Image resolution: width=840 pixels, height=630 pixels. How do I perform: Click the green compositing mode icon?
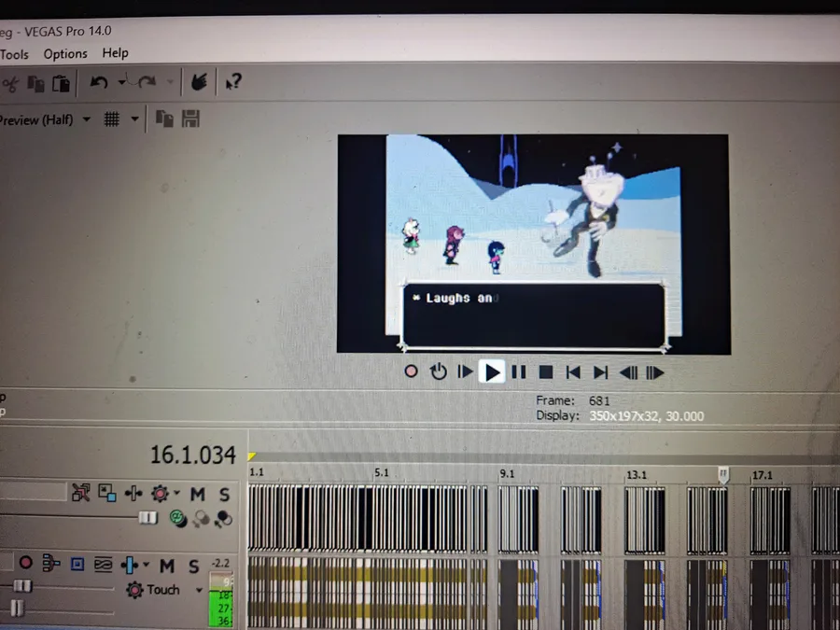click(x=177, y=518)
